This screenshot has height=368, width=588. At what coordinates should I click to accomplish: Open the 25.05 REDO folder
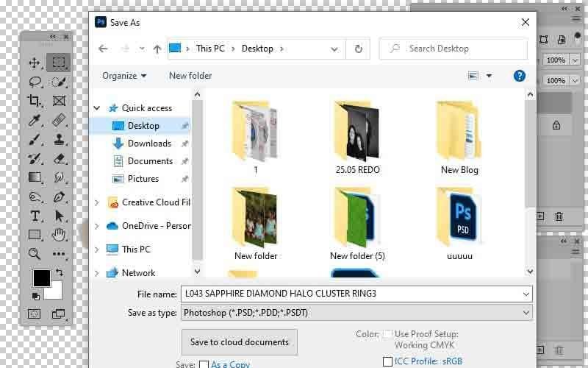coord(357,138)
